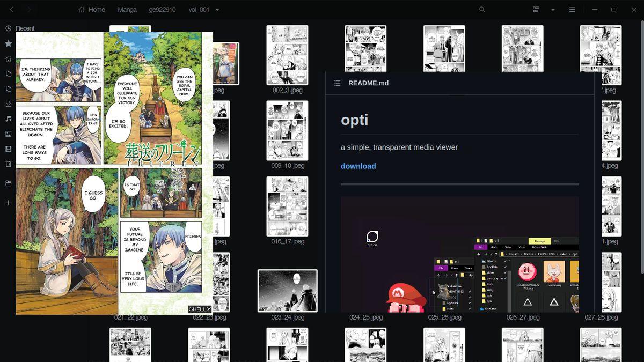Open the Trash from the sidebar
Screen dimensions: 644x362
(8, 164)
